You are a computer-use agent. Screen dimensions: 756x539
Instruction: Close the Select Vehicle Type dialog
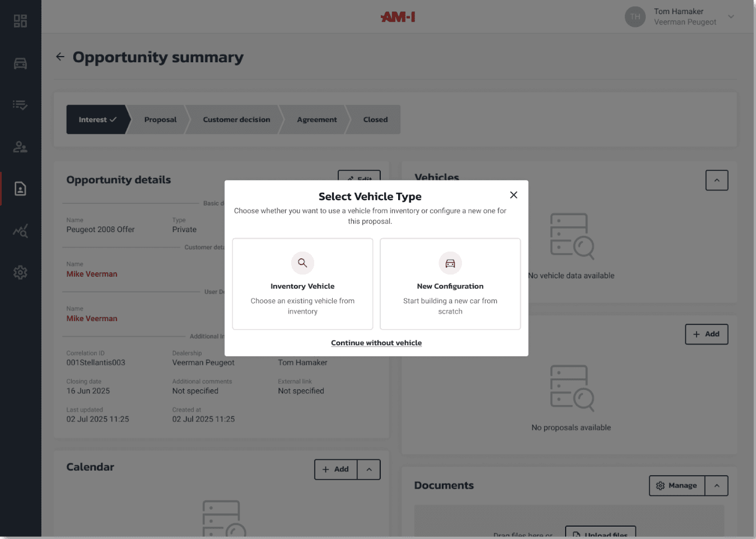514,195
